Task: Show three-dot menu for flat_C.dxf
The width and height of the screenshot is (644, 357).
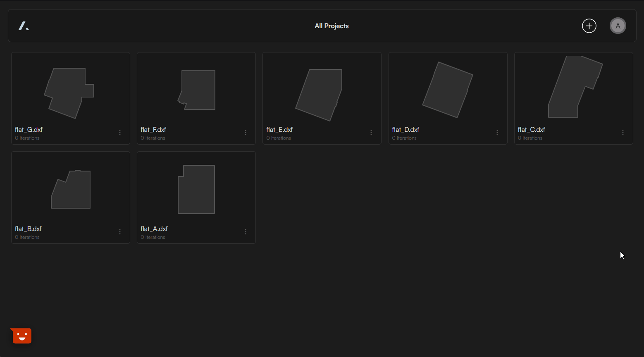Action: [623, 133]
